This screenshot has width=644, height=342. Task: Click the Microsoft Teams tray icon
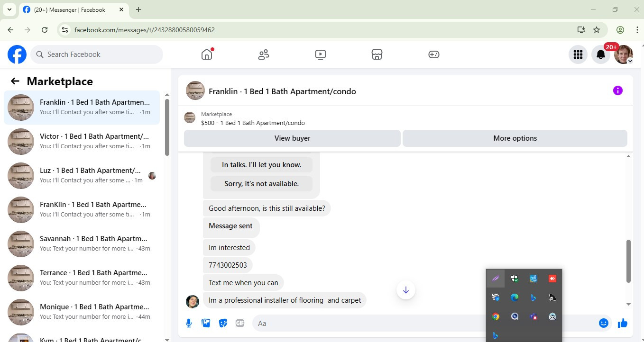534,316
